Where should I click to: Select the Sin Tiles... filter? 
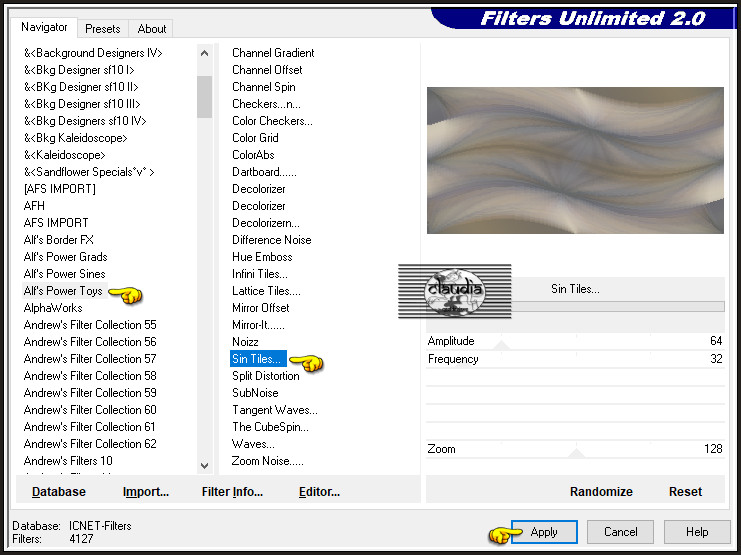pos(258,359)
